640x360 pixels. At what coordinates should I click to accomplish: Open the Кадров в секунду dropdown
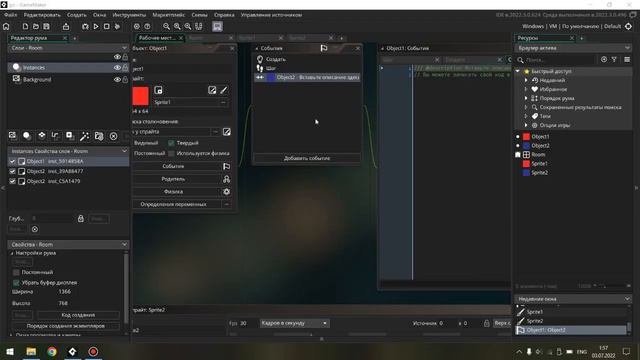tap(294, 323)
